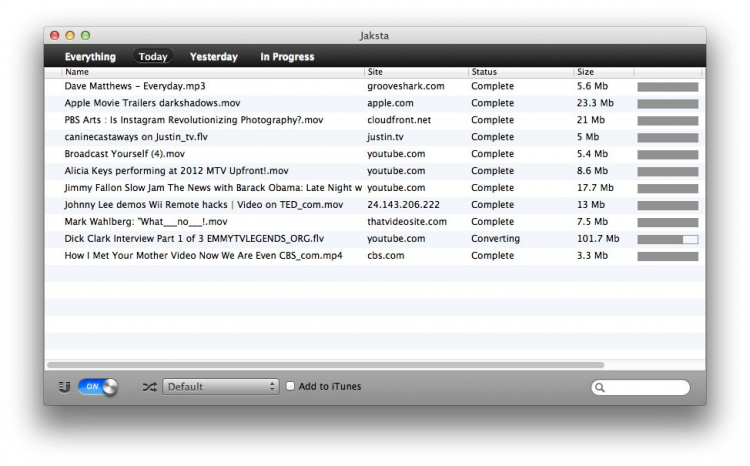750x466 pixels.
Task: Select Alicia Keys performing at 2012 MTV Upfront
Action: pyautogui.click(x=176, y=171)
